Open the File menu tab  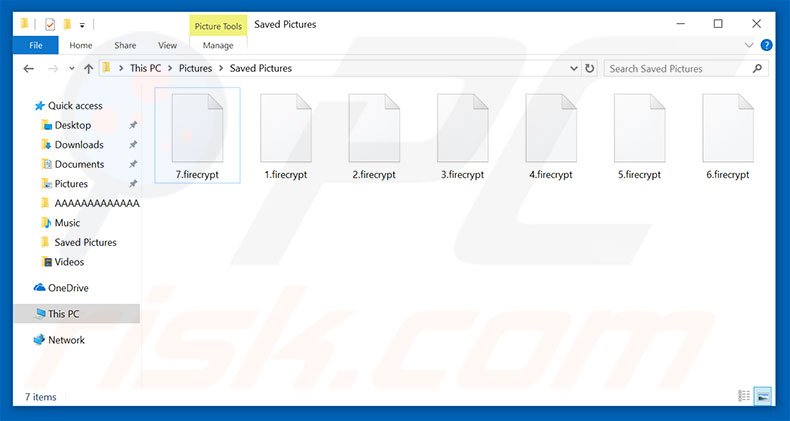(36, 45)
